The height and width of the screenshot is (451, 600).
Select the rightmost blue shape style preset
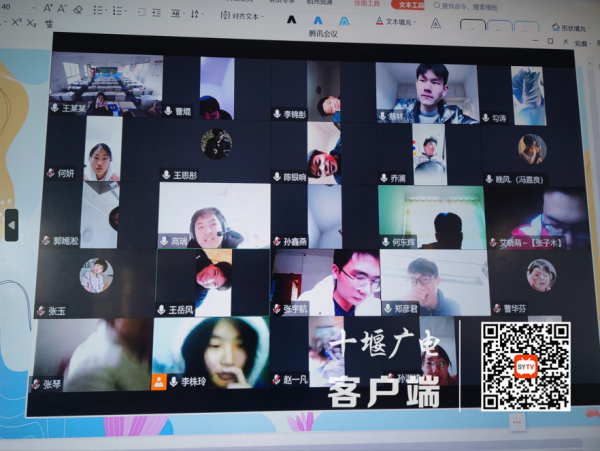[526, 27]
